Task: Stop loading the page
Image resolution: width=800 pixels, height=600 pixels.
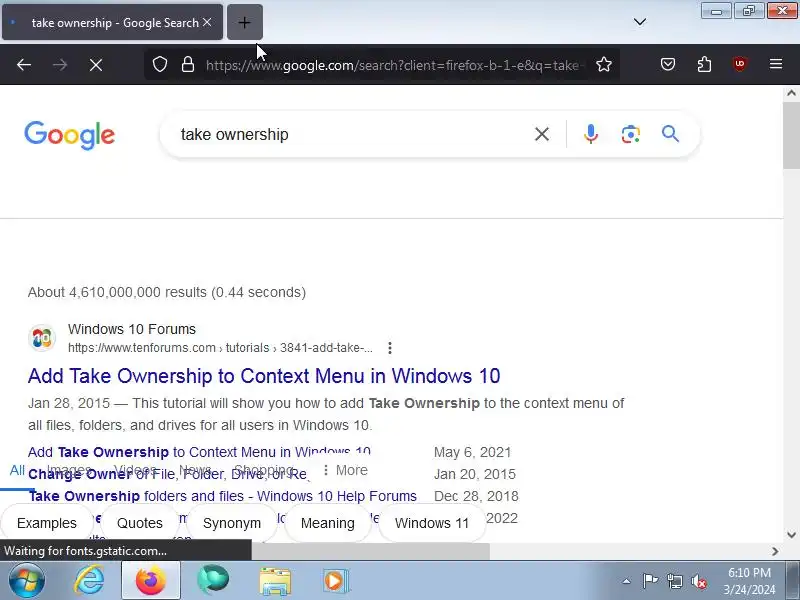Action: tap(96, 65)
